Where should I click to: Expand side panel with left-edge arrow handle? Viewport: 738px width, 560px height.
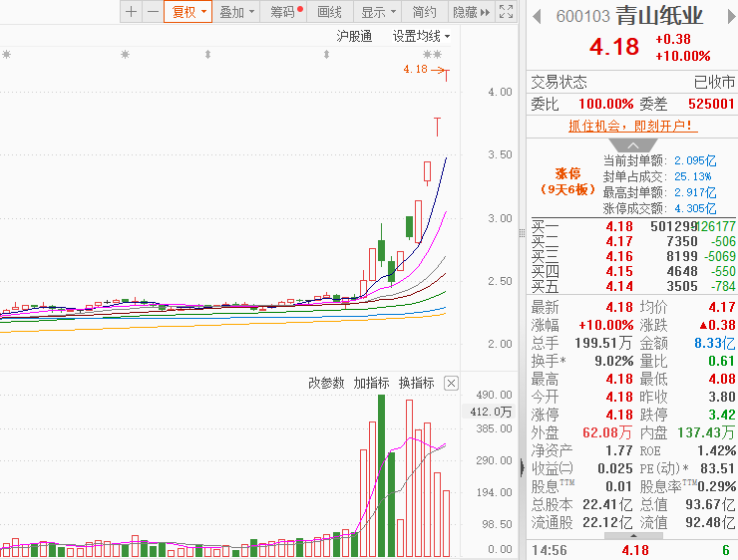[522, 468]
